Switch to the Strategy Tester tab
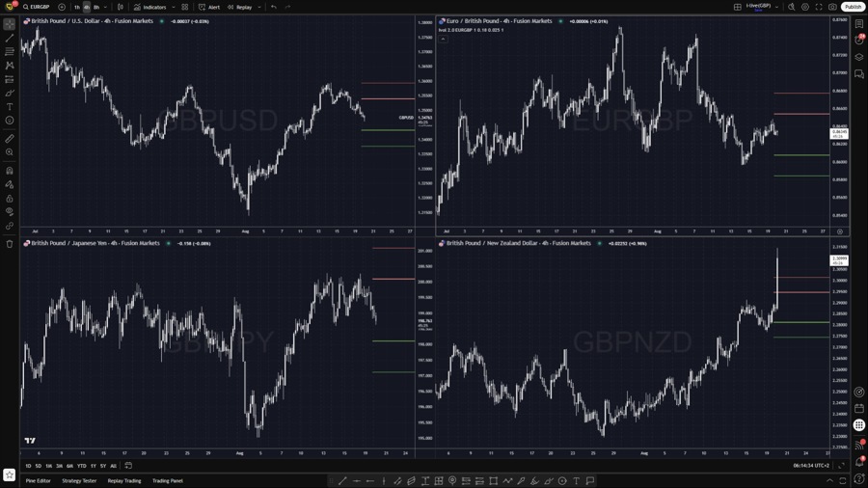The height and width of the screenshot is (488, 868). pos(79,480)
